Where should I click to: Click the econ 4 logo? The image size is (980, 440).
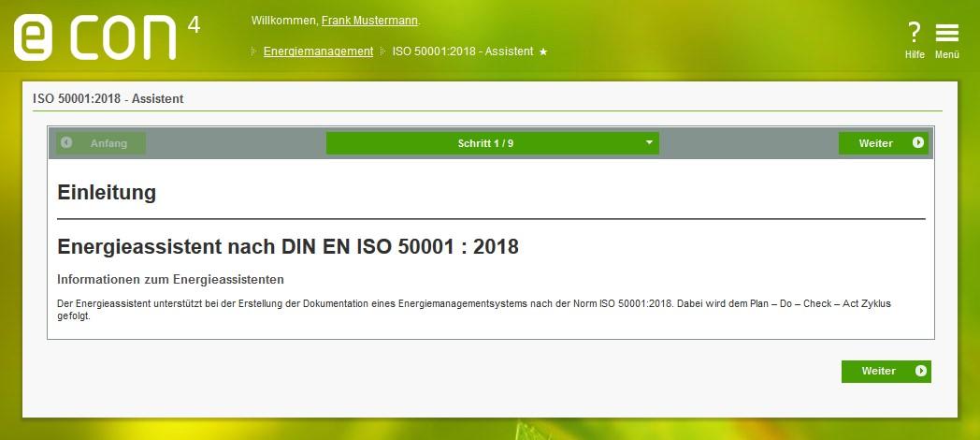point(107,37)
